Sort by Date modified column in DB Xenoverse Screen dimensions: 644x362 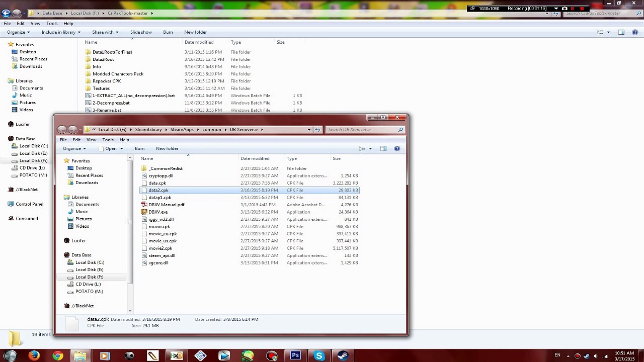point(255,158)
